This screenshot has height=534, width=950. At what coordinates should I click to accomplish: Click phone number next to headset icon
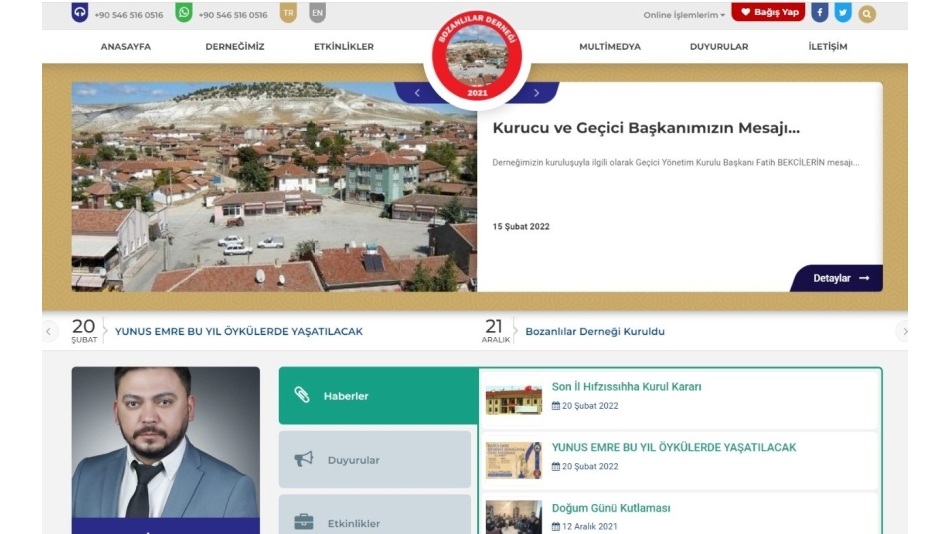(128, 15)
